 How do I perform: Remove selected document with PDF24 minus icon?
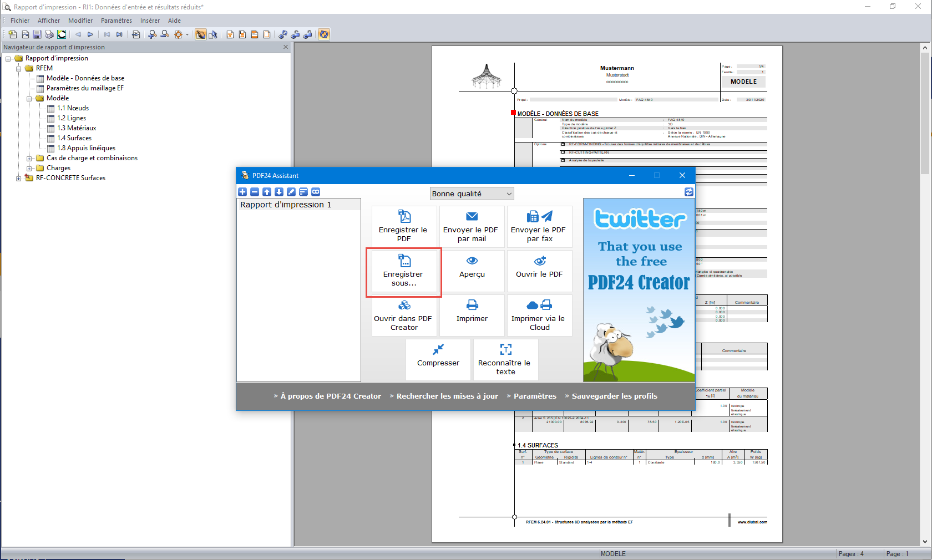pyautogui.click(x=255, y=192)
